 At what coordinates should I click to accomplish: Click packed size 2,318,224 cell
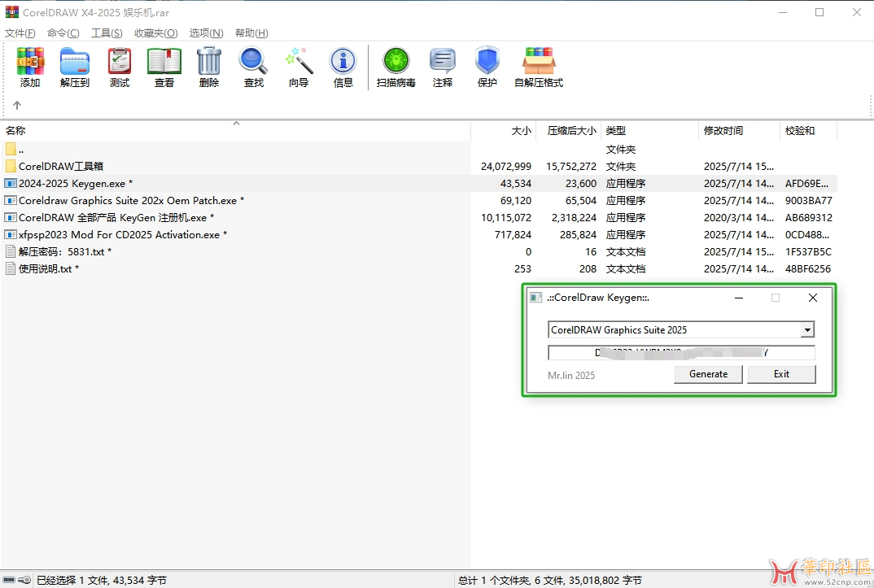[x=574, y=218]
